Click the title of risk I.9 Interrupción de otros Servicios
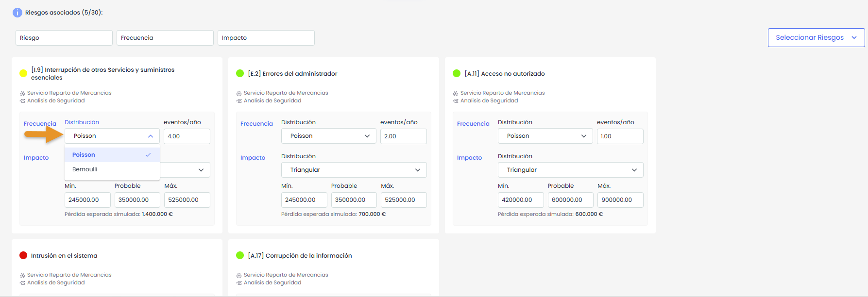The width and height of the screenshot is (868, 297). [x=103, y=74]
